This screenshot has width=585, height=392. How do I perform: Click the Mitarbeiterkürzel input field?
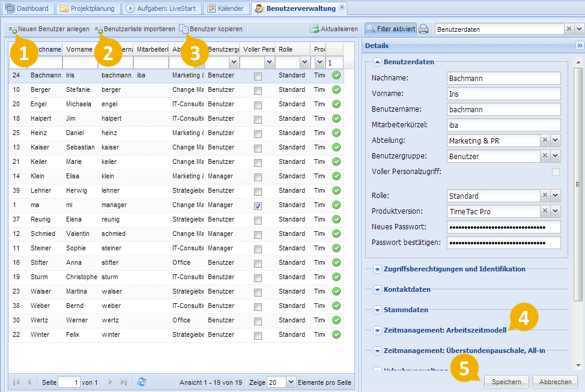(504, 125)
